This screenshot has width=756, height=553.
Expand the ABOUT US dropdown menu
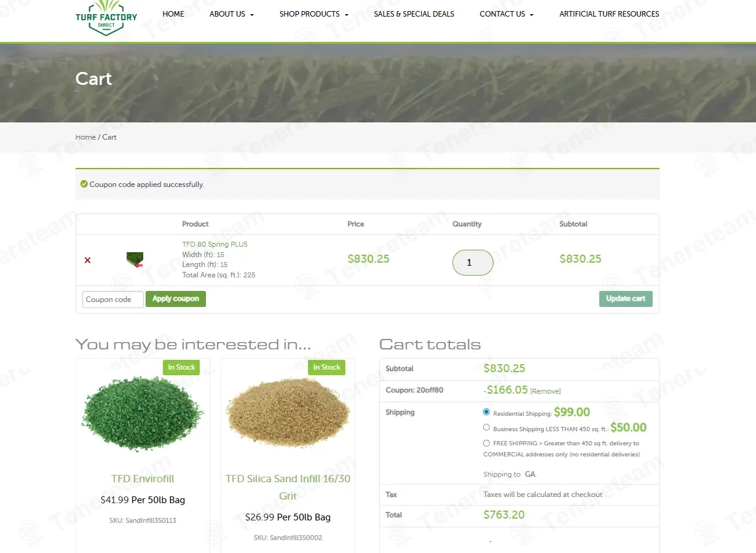click(232, 14)
